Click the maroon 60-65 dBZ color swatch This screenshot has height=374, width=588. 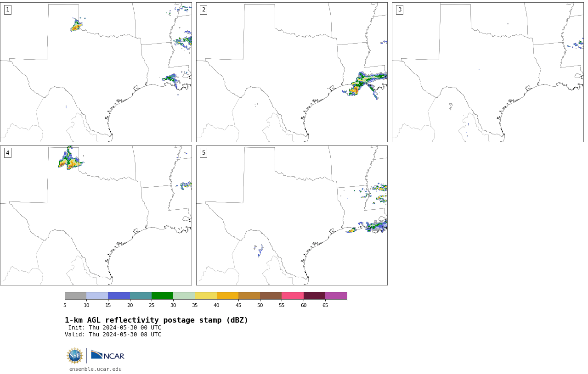314,296
